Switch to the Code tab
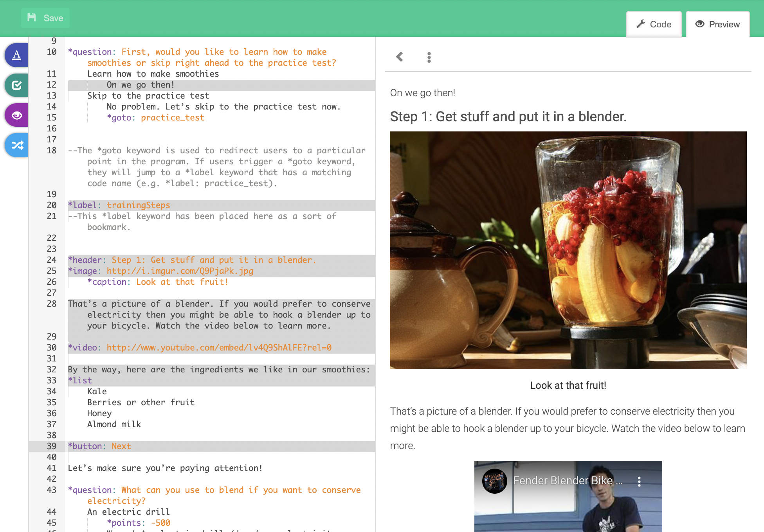764x532 pixels. pos(654,24)
